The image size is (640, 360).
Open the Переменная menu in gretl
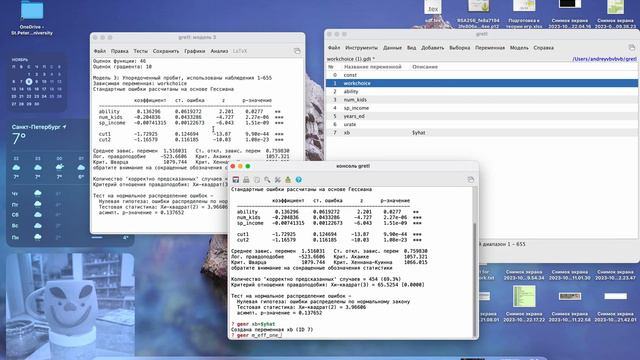[x=490, y=48]
